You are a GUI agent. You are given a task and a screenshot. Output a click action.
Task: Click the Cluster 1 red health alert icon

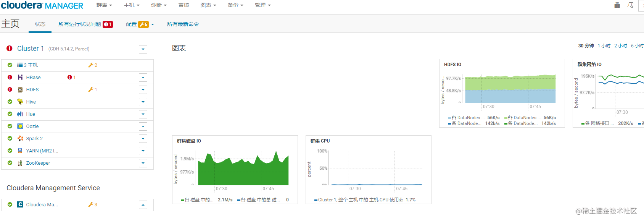10,49
